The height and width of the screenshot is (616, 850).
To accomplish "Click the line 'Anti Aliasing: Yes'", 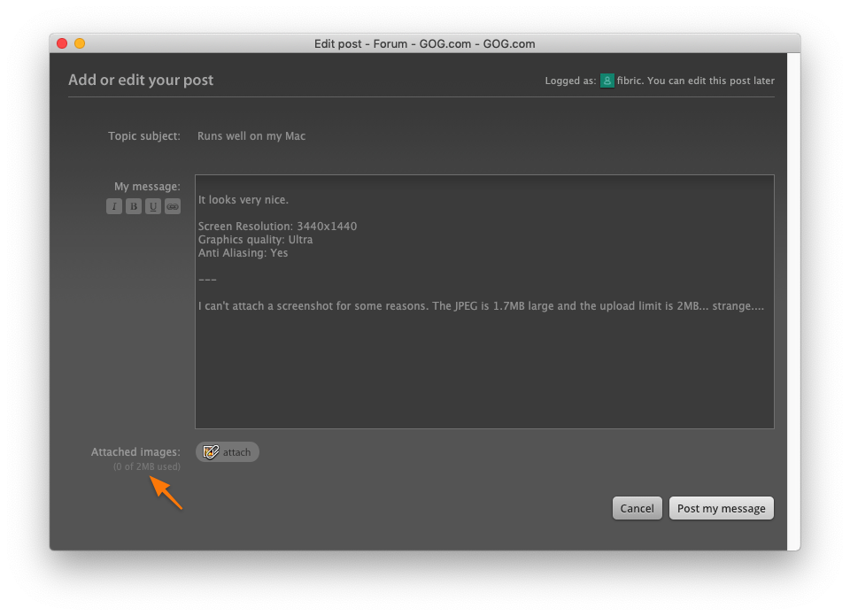I will [x=243, y=253].
